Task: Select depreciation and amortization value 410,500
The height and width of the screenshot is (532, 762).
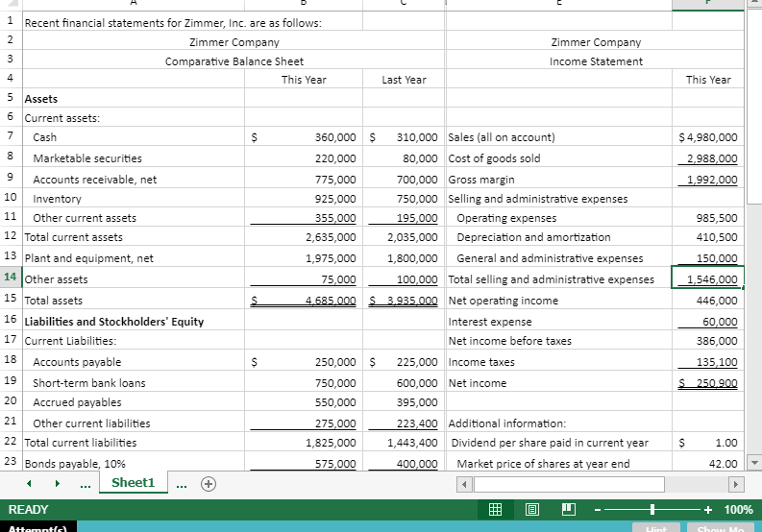Action: (707, 236)
